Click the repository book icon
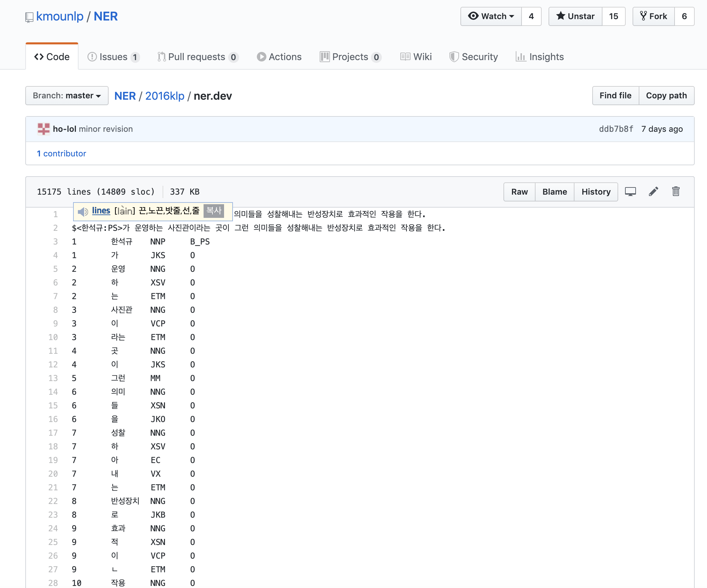 coord(29,17)
